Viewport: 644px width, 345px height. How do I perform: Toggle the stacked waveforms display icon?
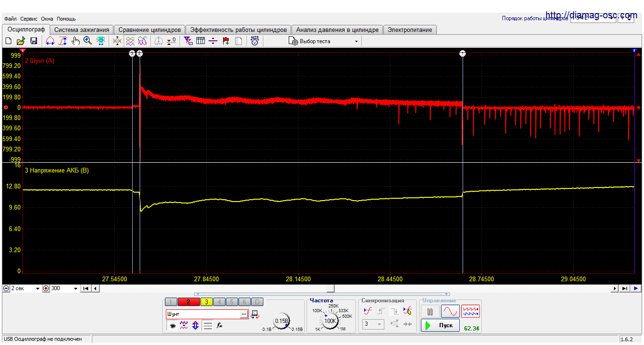(x=130, y=41)
